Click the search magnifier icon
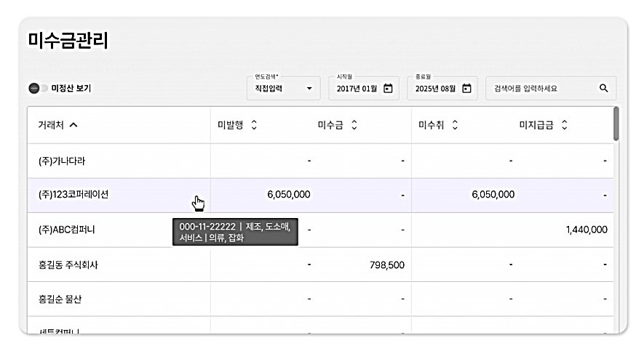The width and height of the screenshot is (644, 359). [603, 88]
